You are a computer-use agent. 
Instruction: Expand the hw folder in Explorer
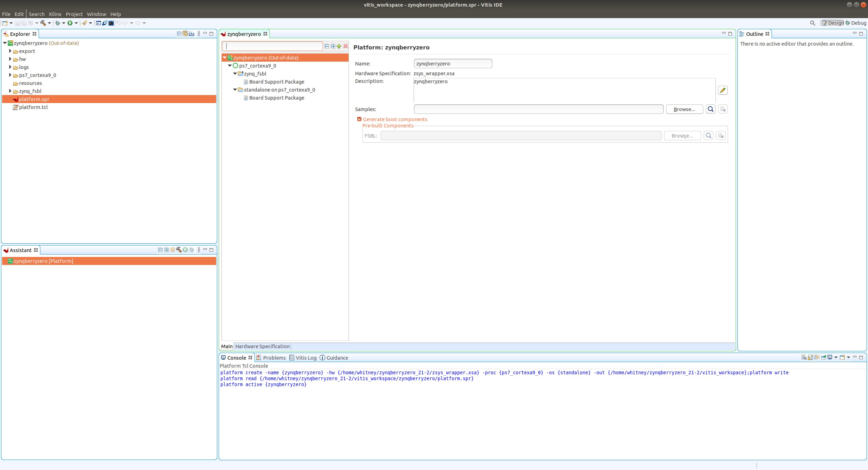10,59
